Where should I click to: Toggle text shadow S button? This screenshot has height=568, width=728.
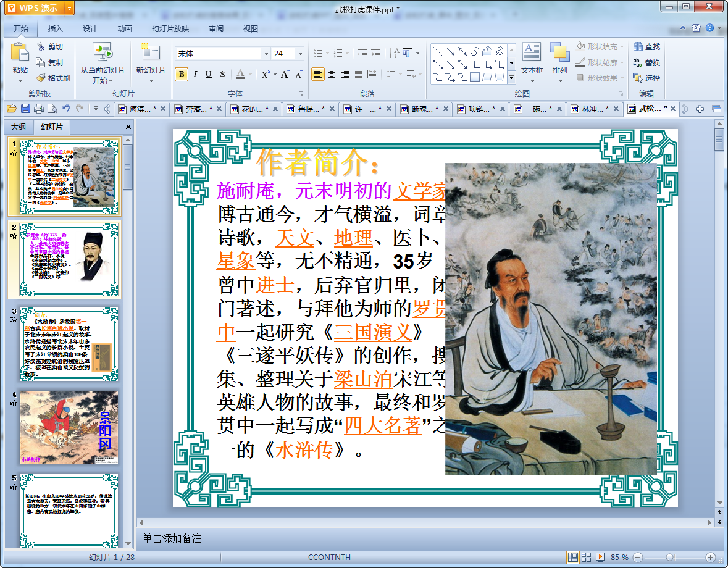(x=222, y=74)
